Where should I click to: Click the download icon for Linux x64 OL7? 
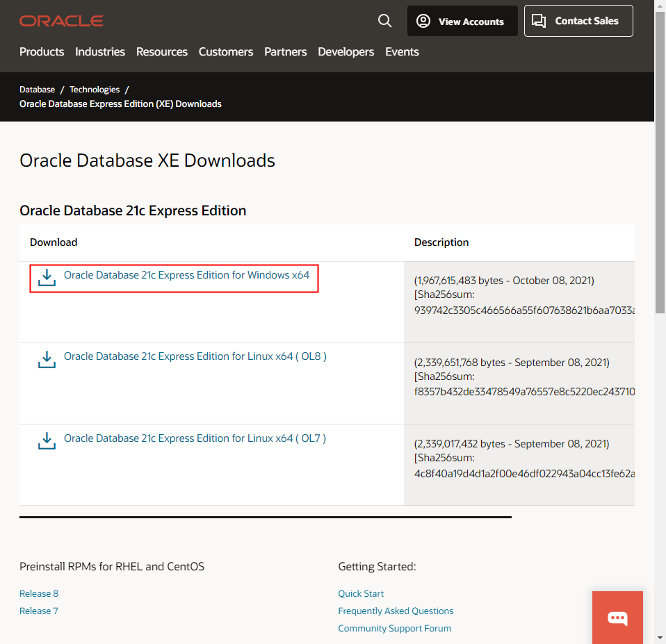point(46,440)
